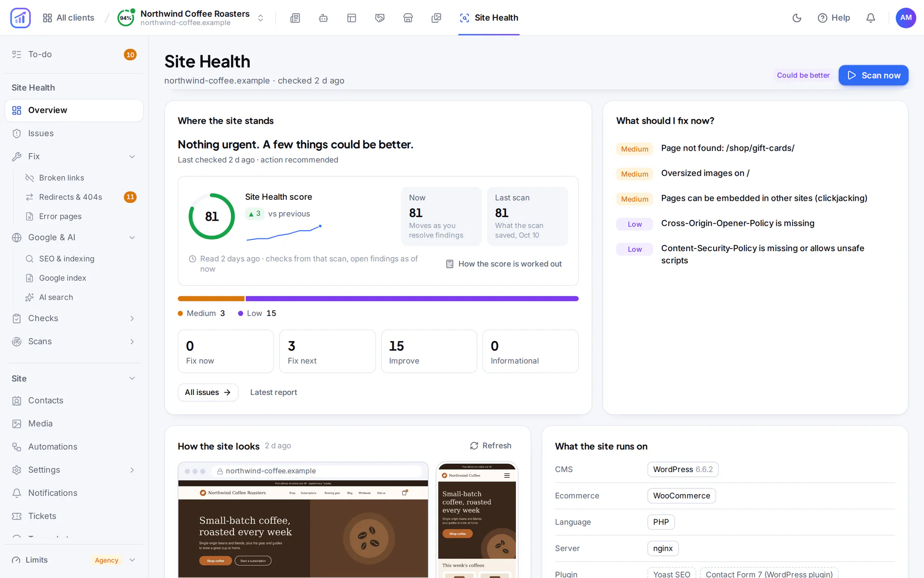The width and height of the screenshot is (924, 578).
Task: Open the layout panel icon in top nav
Action: [352, 18]
